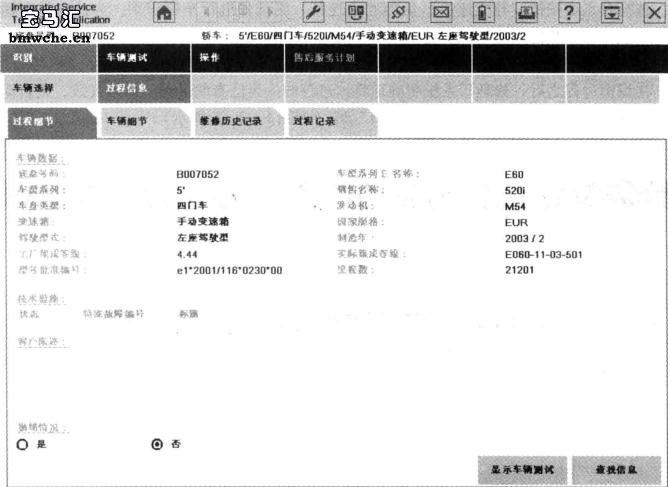The width and height of the screenshot is (668, 487).
Task: Click the plug connector icon
Action: tap(399, 12)
